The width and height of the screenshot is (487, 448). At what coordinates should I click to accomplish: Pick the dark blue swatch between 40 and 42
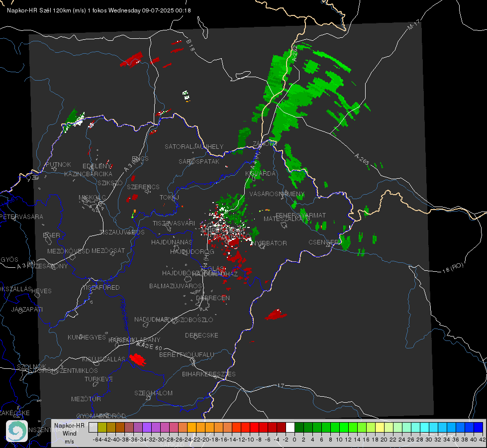(479, 428)
